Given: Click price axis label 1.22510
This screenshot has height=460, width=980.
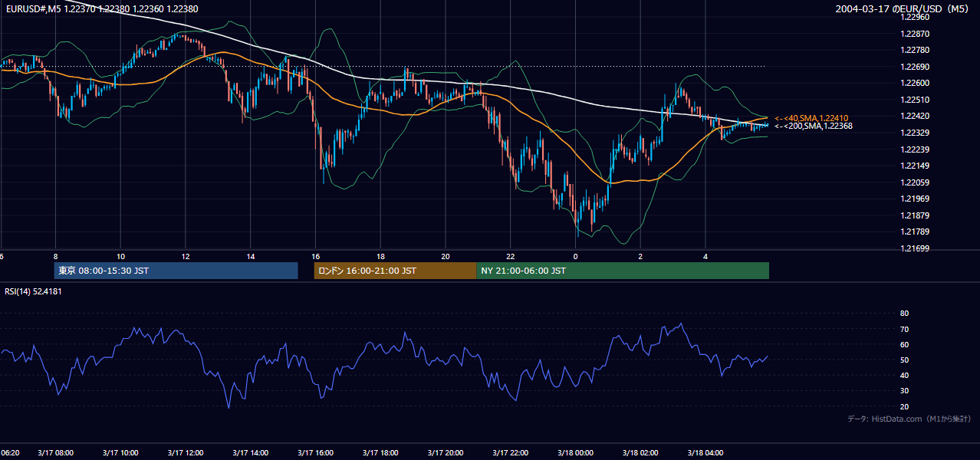Looking at the screenshot, I should pyautogui.click(x=915, y=100).
